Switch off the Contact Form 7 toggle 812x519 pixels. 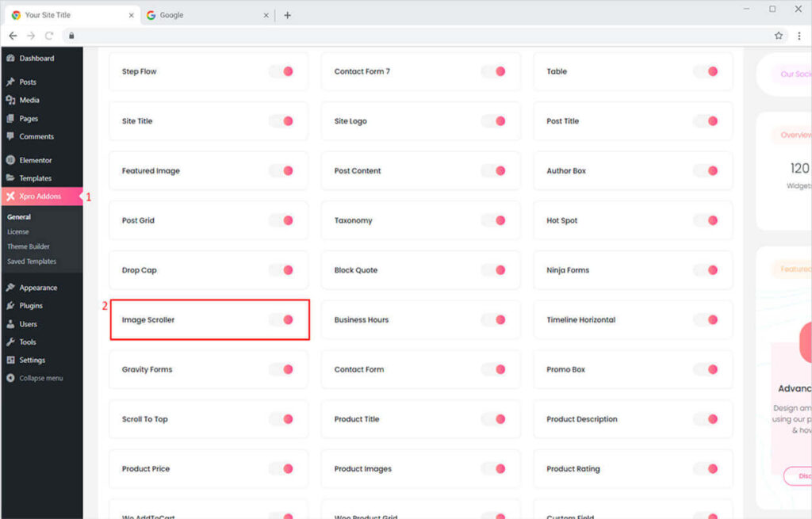click(x=494, y=71)
